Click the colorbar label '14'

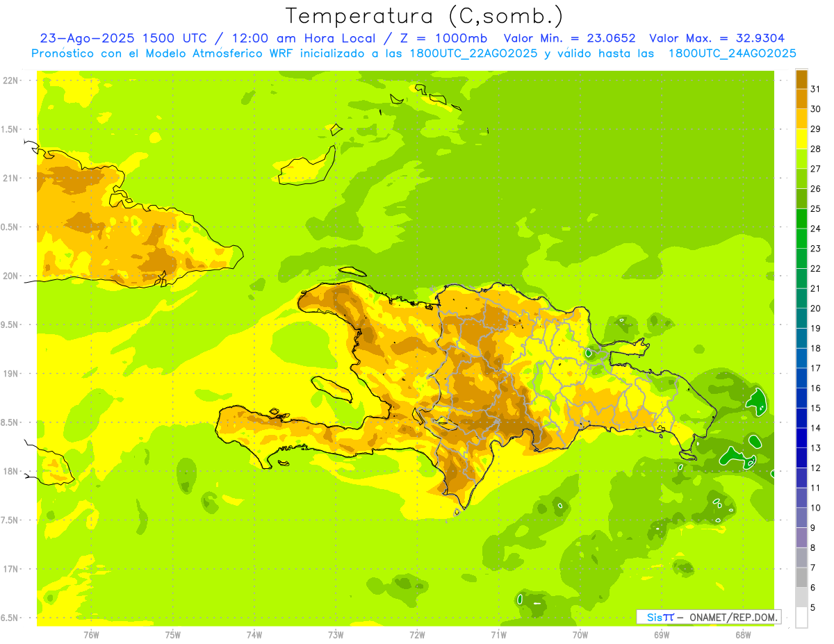click(816, 428)
